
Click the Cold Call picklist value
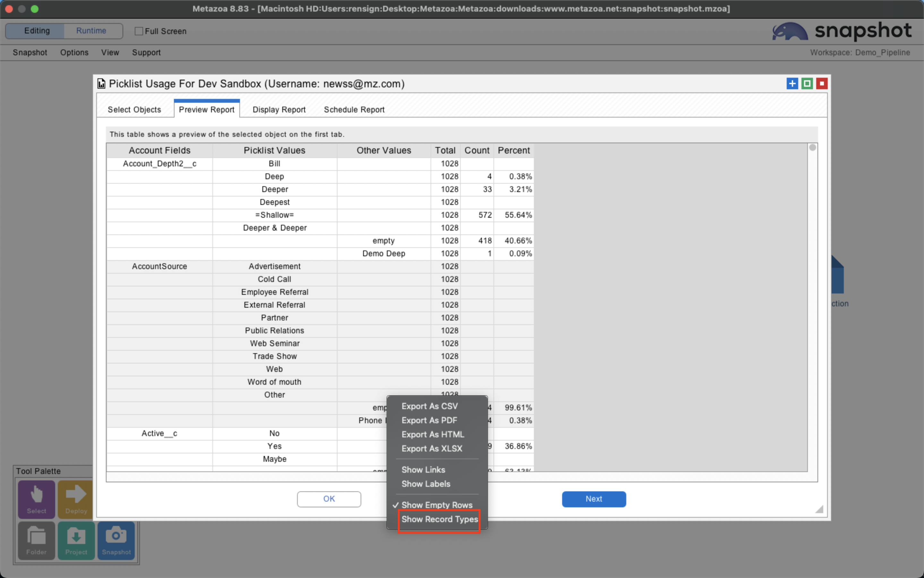(x=275, y=279)
